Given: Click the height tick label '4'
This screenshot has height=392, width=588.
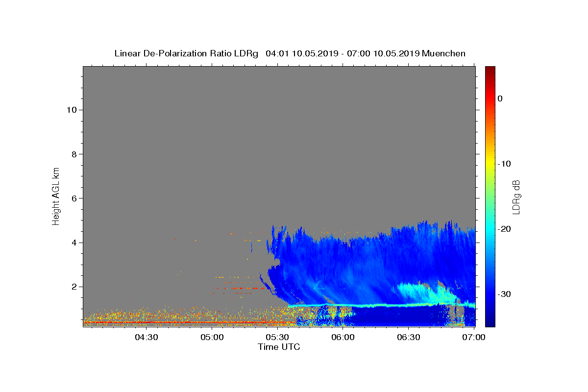Looking at the screenshot, I should pos(73,243).
